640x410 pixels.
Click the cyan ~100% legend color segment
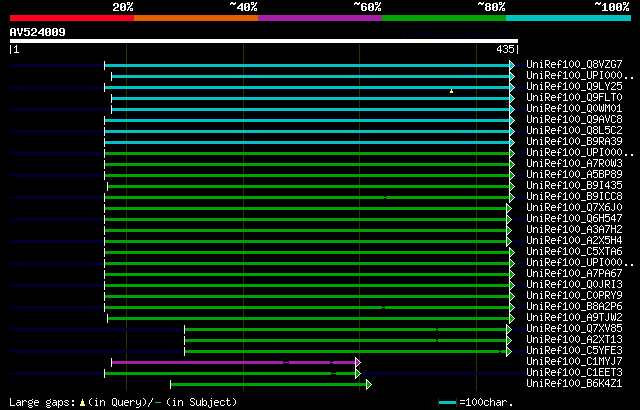[x=569, y=18]
